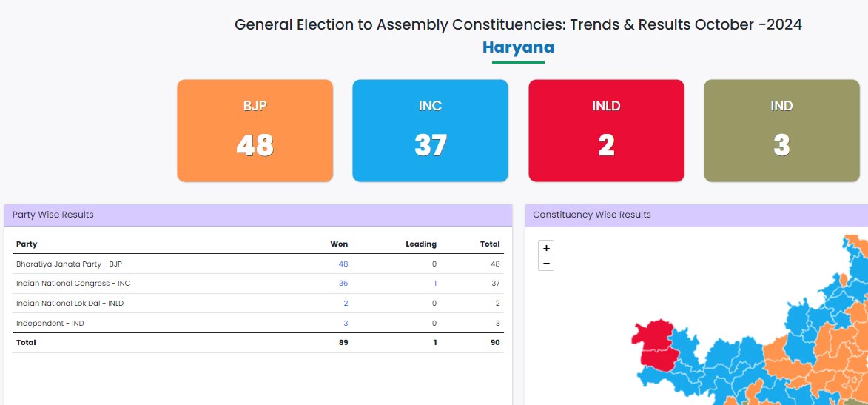Click a blue INC constituency on map
This screenshot has height=405, width=868.
tap(720, 366)
